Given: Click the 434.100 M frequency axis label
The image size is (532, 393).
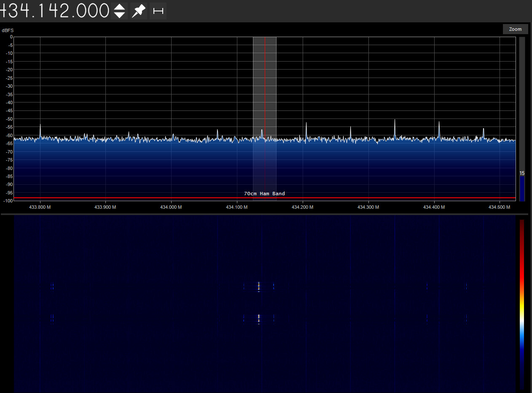Looking at the screenshot, I should (236, 207).
